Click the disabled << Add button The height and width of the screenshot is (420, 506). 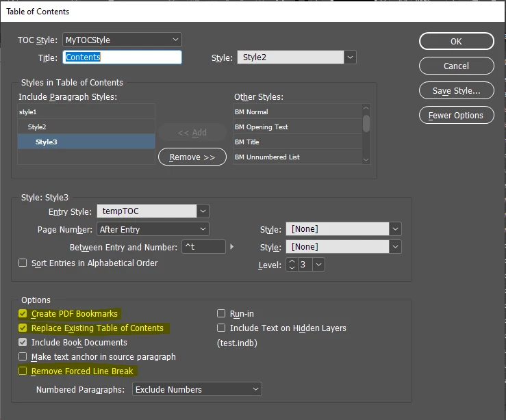[192, 132]
